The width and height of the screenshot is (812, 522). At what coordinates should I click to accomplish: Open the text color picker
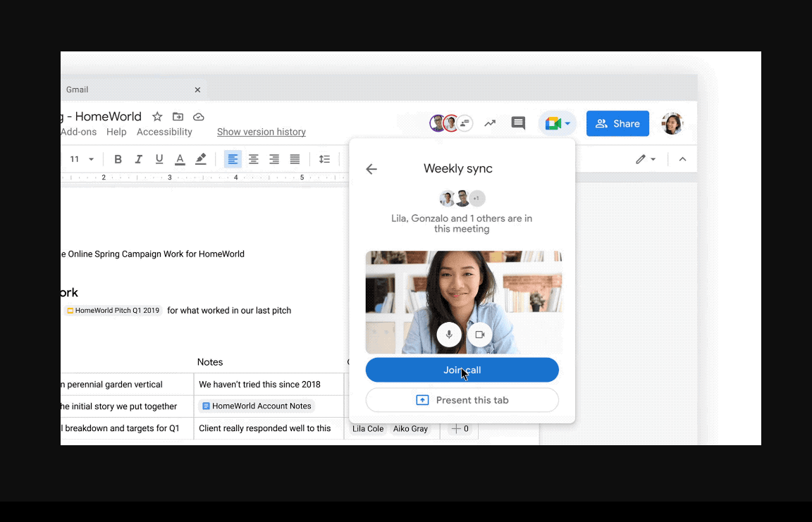(x=180, y=159)
